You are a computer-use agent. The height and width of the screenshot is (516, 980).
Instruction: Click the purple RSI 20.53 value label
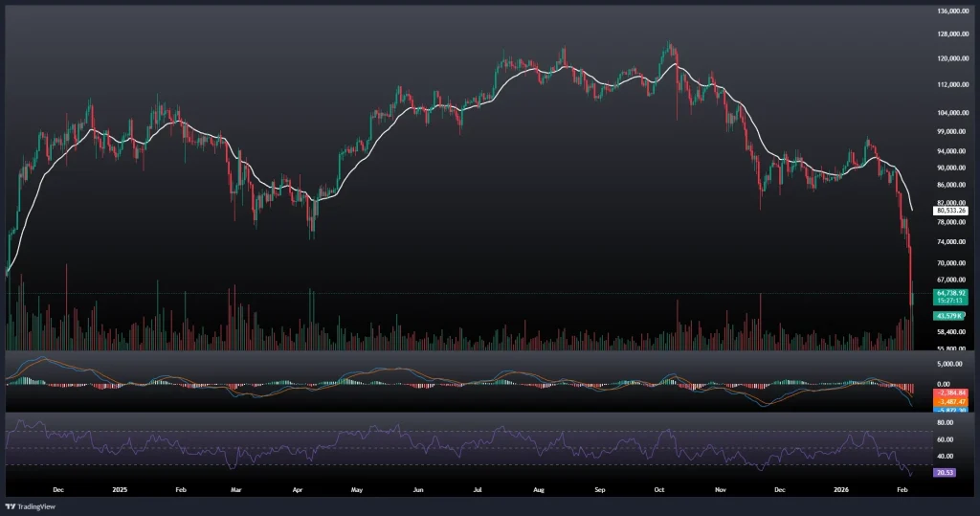[945, 473]
